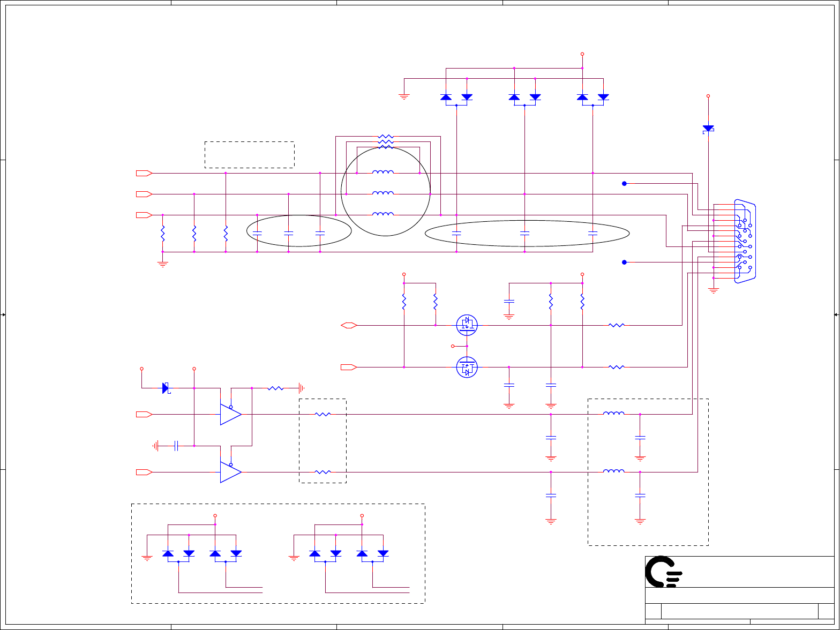Click the small ellipse around three left capacitors

(299, 231)
